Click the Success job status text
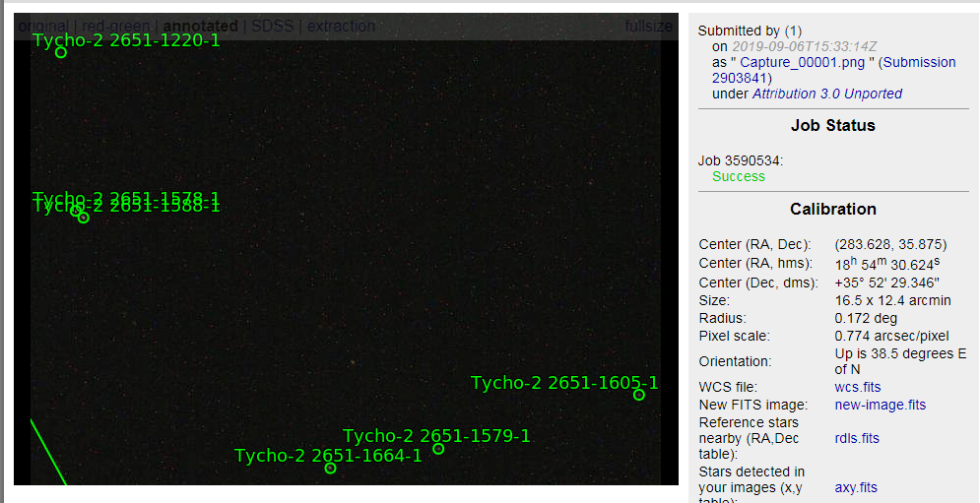This screenshot has height=503, width=980. [x=738, y=177]
